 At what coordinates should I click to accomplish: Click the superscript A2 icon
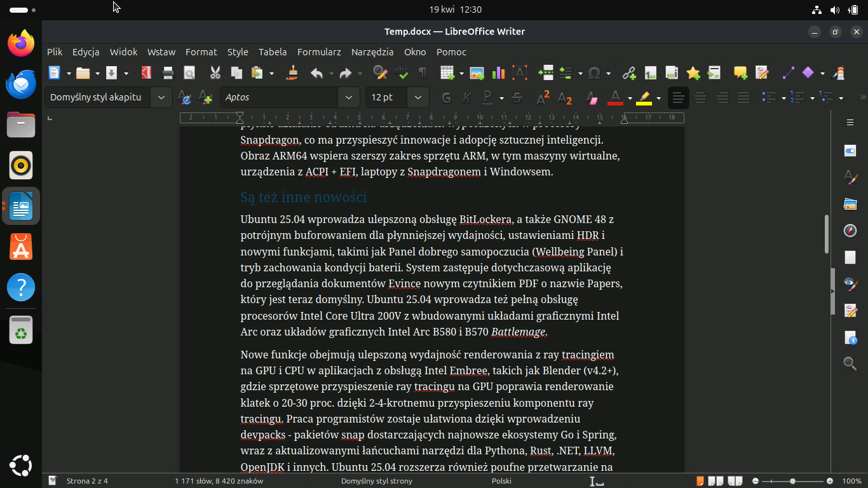coord(543,98)
